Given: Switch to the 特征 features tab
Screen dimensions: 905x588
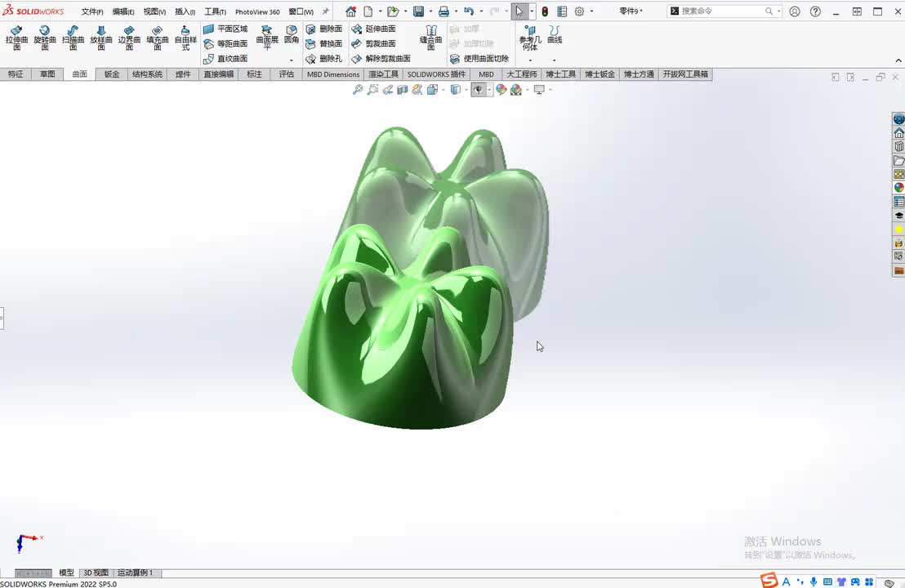Looking at the screenshot, I should tap(16, 74).
